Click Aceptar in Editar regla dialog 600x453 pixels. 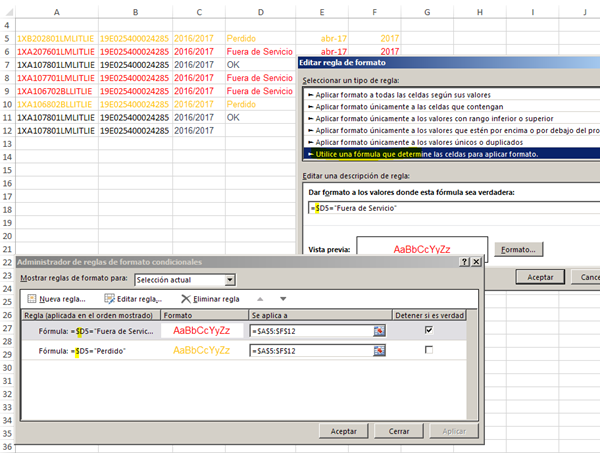point(540,276)
